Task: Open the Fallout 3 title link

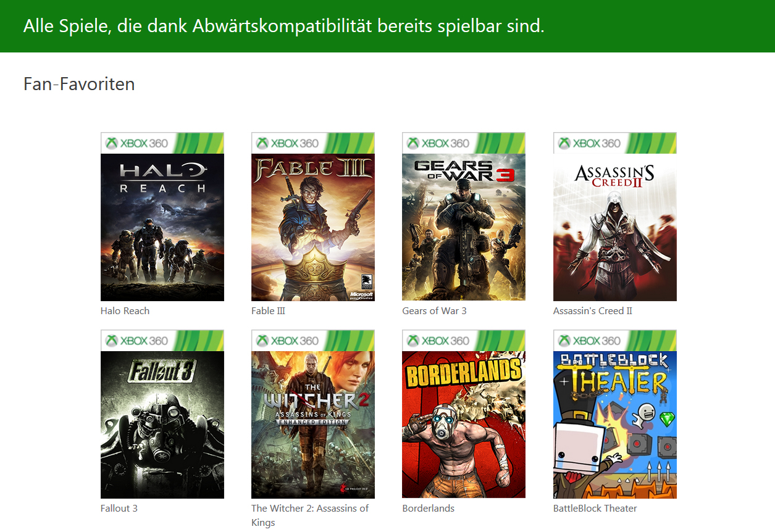Action: tap(119, 509)
